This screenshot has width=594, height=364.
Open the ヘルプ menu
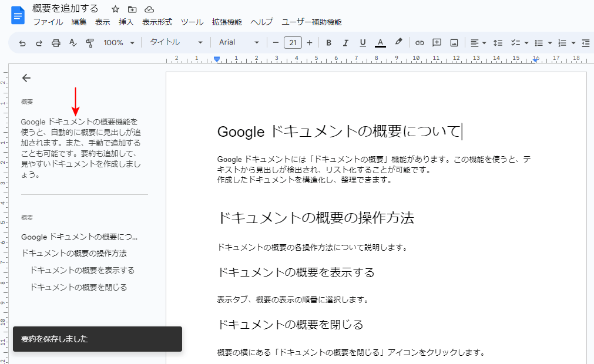click(261, 22)
